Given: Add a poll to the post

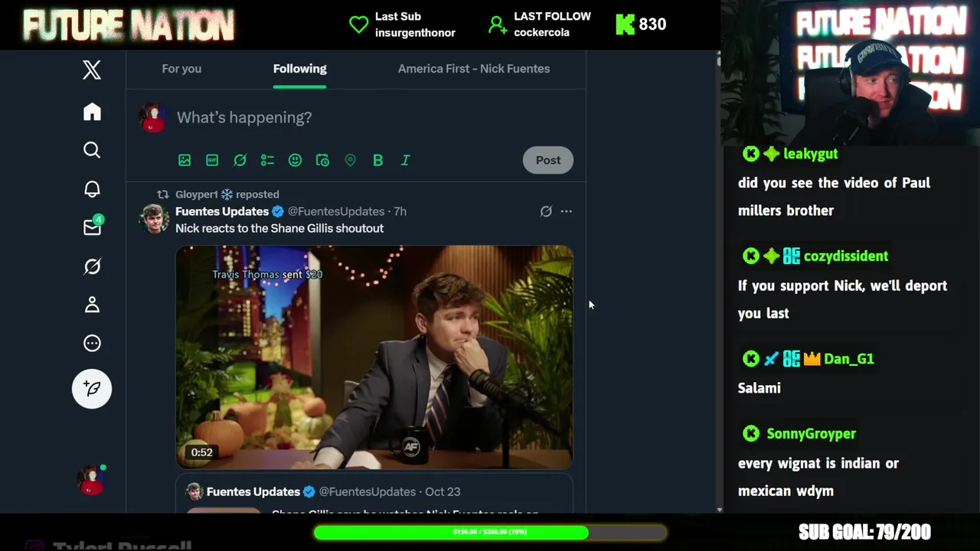Looking at the screenshot, I should tap(267, 160).
